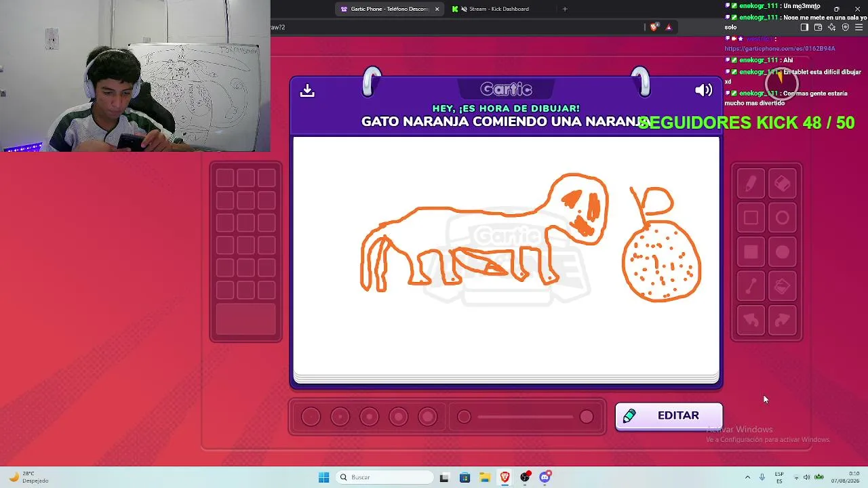Click the prompt "GATO NARANJA COMIENDO UNA NARANJA"
This screenshot has height=488, width=868.
pyautogui.click(x=506, y=122)
